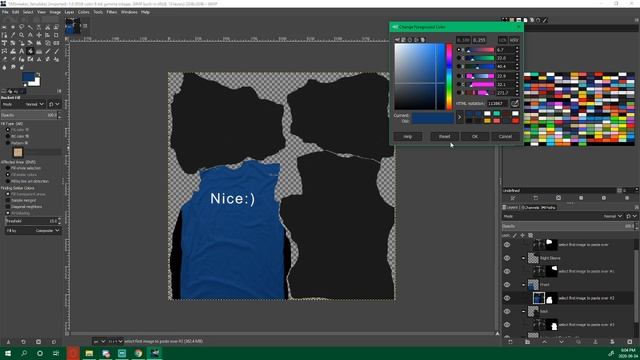Choose the FG color fill option

(x=19, y=129)
